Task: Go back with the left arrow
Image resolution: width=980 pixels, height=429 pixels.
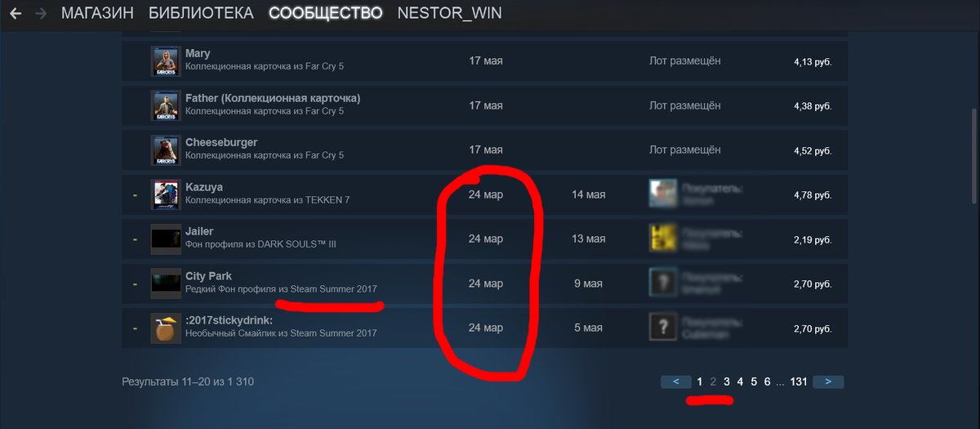Action: 16,13
